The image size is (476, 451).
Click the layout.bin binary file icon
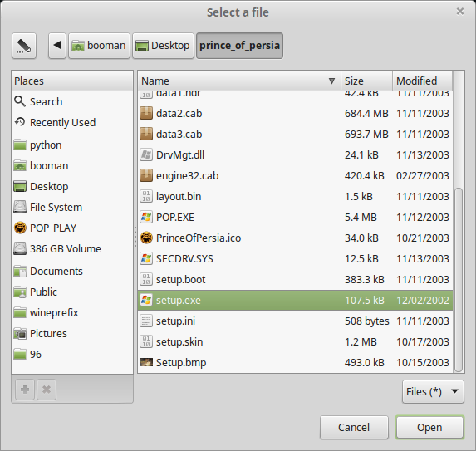point(146,196)
